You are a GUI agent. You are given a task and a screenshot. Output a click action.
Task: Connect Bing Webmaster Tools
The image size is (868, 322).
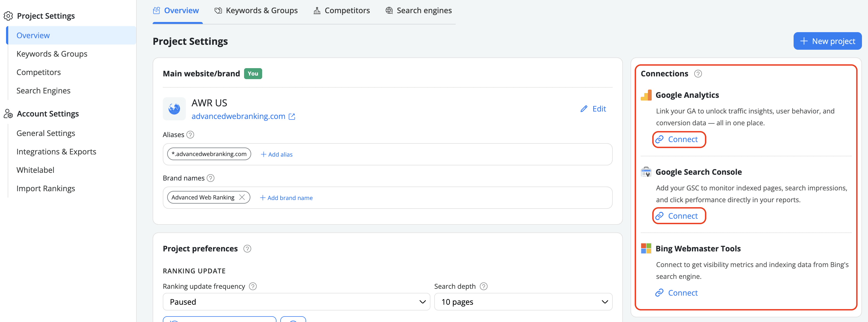(x=677, y=293)
